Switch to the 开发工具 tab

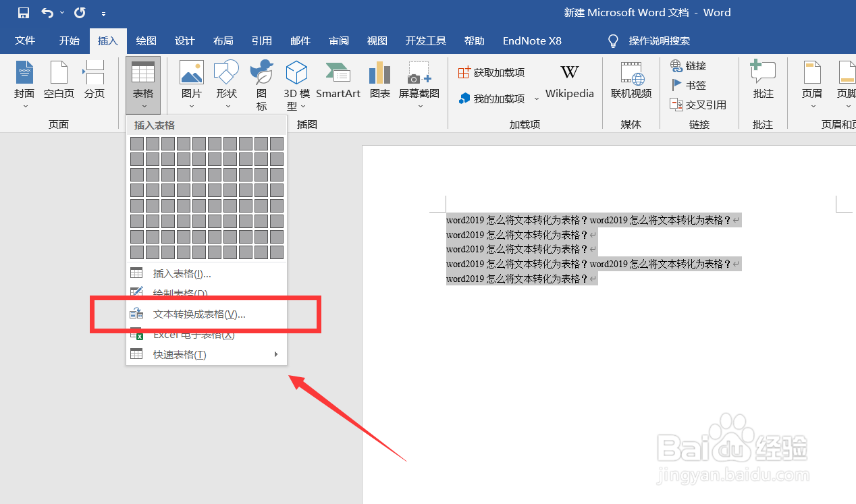pyautogui.click(x=425, y=40)
